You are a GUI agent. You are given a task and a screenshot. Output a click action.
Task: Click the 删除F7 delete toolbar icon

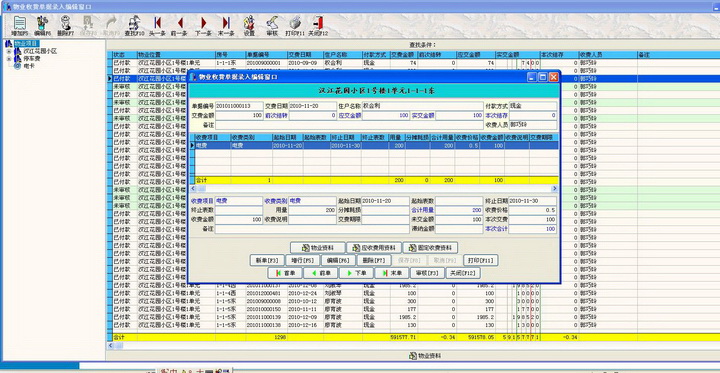click(66, 26)
